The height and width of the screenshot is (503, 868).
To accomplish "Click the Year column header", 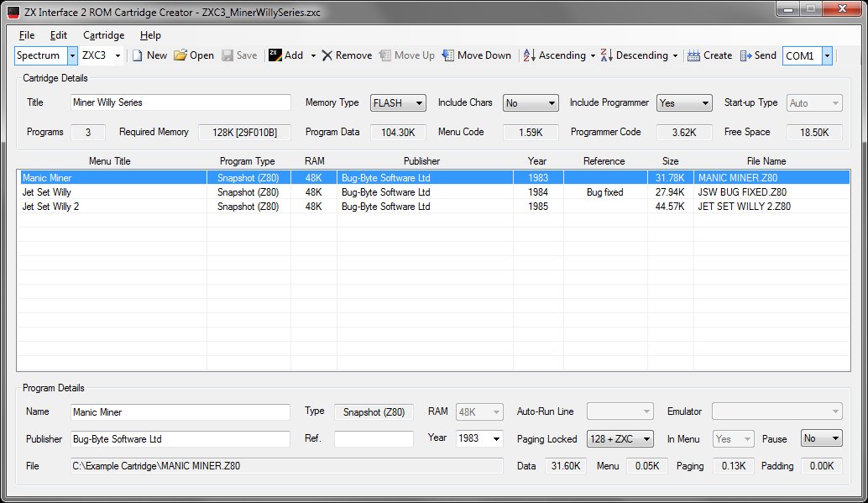I will coord(537,161).
